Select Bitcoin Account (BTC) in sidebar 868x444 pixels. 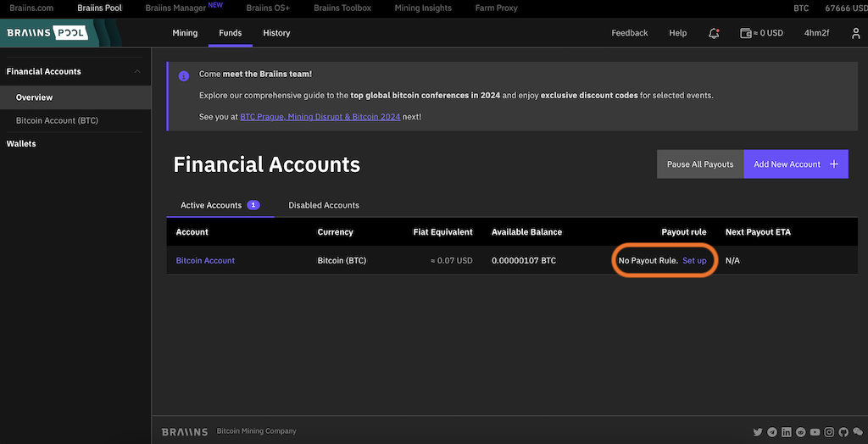[x=57, y=120]
